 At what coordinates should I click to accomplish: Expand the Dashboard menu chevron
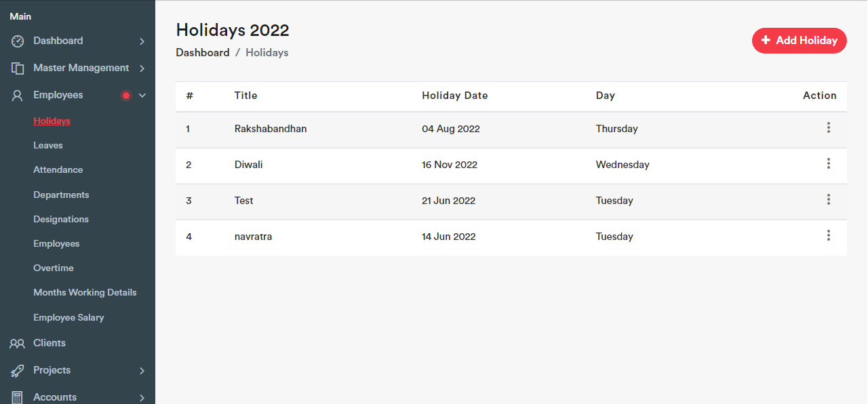click(x=142, y=41)
